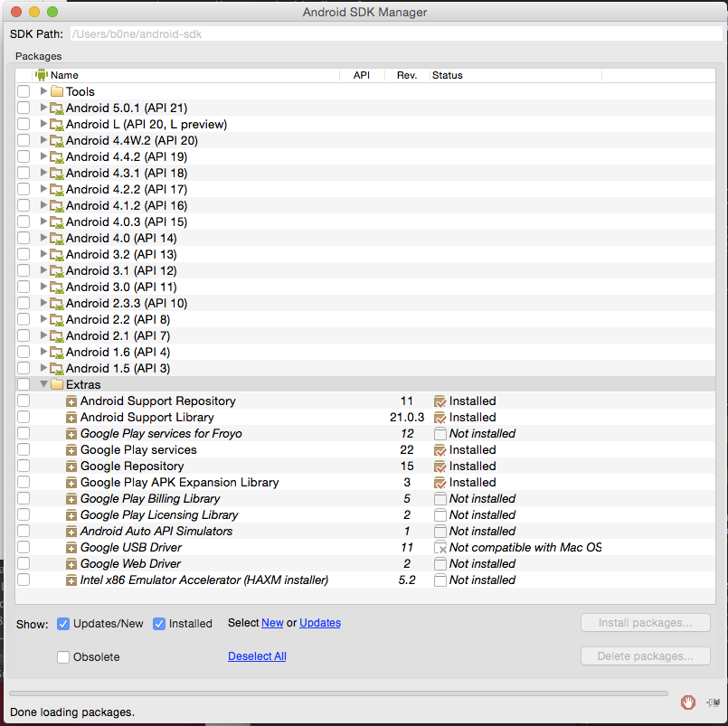Uncheck the Updates/New show filter
Viewport: 728px width, 726px height.
63,624
